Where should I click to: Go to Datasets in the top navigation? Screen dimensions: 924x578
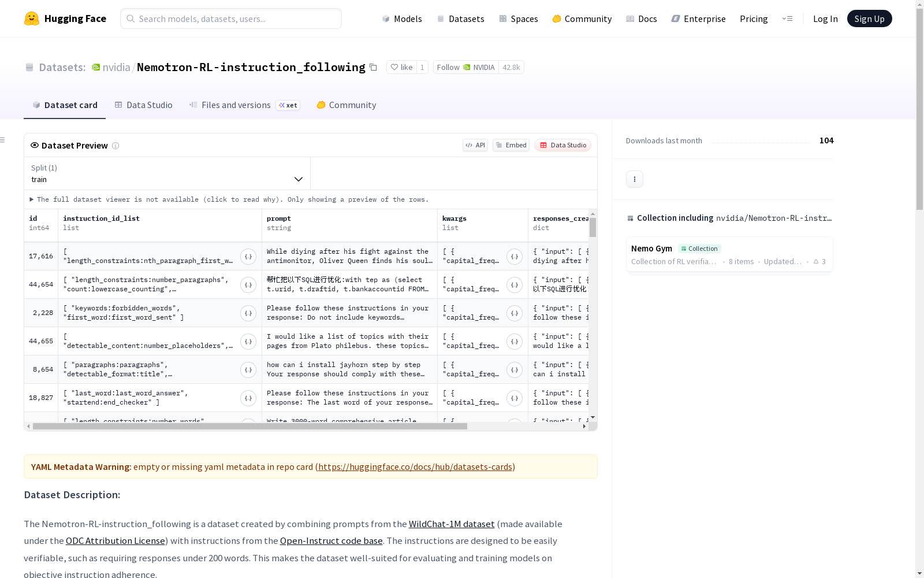pyautogui.click(x=460, y=19)
